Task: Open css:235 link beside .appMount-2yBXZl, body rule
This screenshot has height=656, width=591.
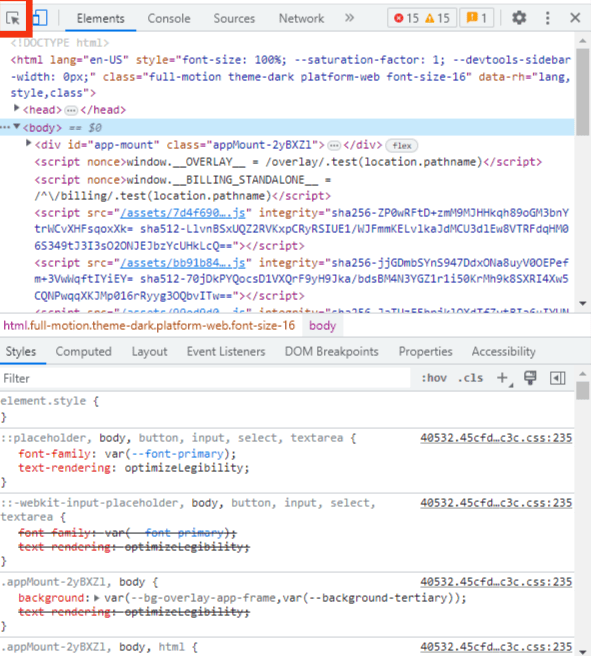Action: pos(496,582)
